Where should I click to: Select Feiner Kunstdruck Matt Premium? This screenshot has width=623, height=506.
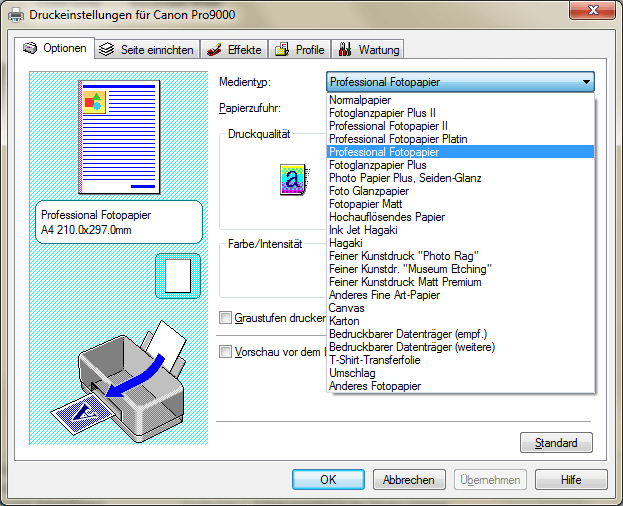[x=460, y=282]
